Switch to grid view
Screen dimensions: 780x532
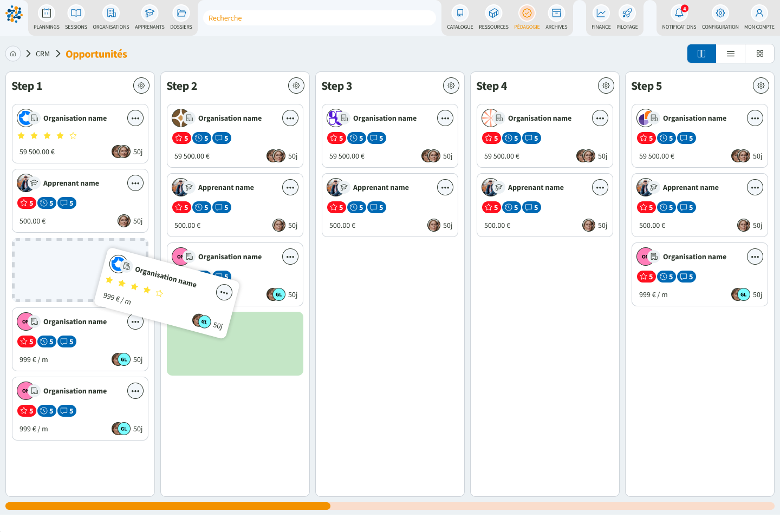click(x=759, y=53)
